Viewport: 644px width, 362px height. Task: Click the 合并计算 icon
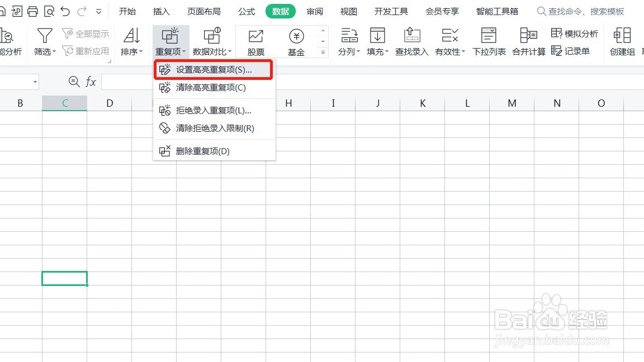point(529,36)
